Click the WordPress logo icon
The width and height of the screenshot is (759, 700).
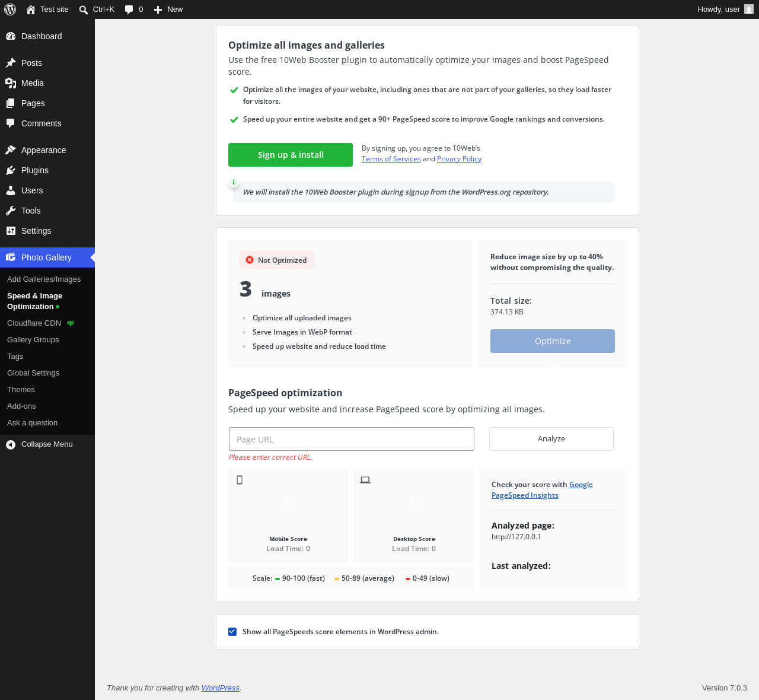tap(10, 9)
